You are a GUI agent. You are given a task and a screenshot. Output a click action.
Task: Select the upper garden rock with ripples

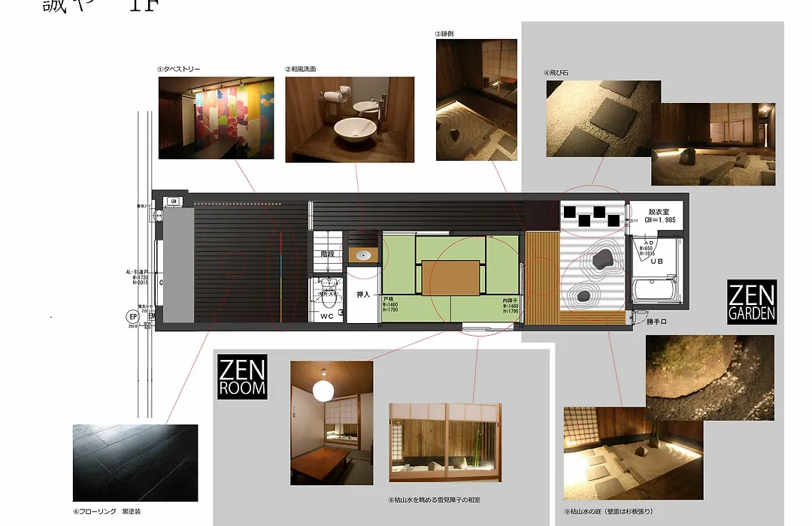tap(601, 260)
